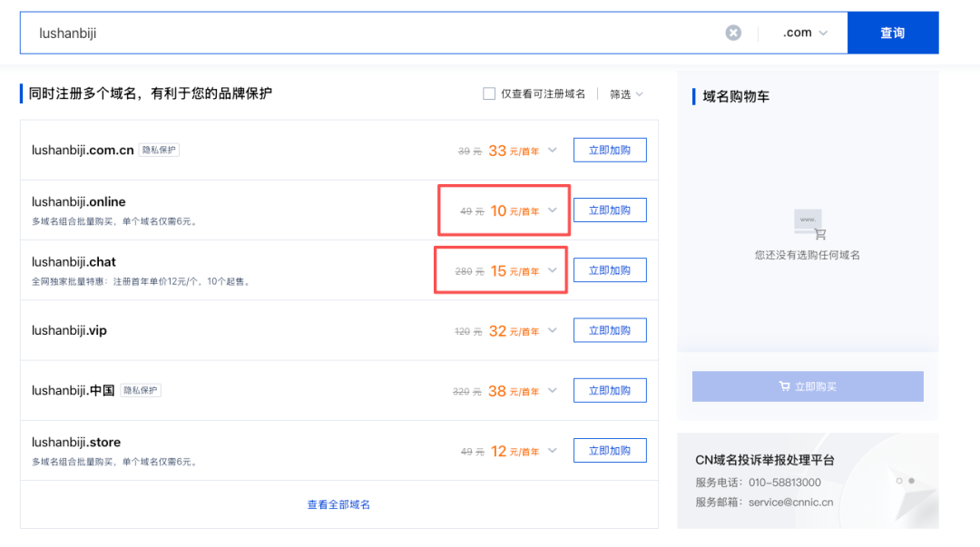Click the empty cart icon illustration

pyautogui.click(x=810, y=224)
